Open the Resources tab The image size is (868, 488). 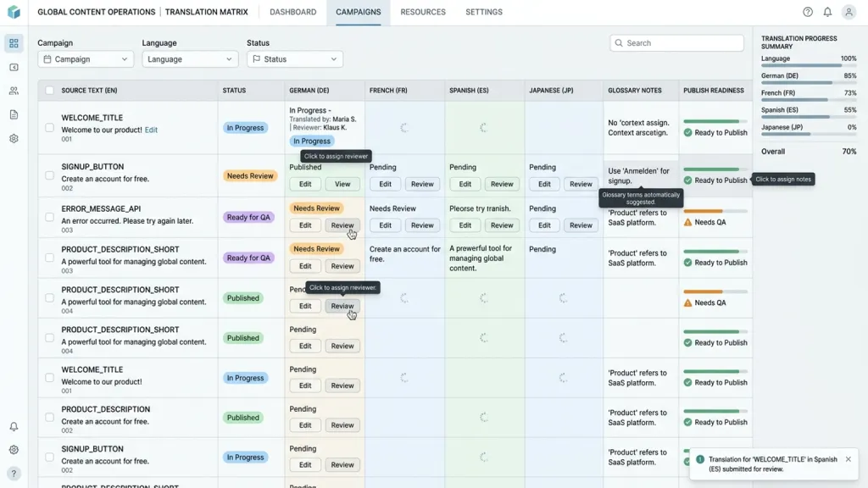(423, 12)
